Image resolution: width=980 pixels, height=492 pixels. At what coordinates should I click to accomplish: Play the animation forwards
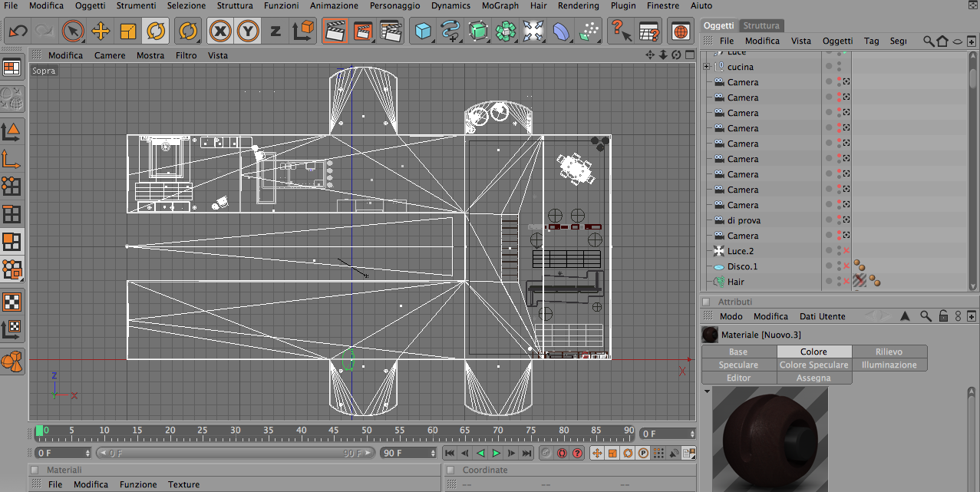pos(496,454)
